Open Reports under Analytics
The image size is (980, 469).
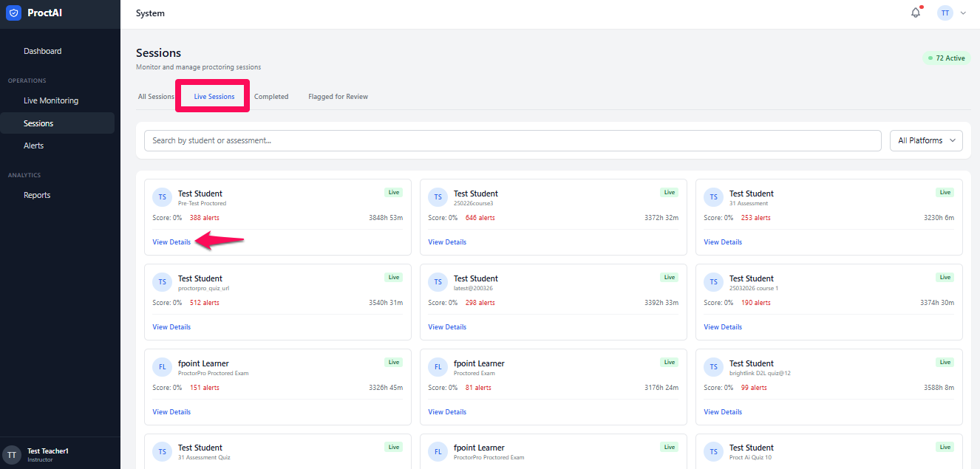pos(37,195)
